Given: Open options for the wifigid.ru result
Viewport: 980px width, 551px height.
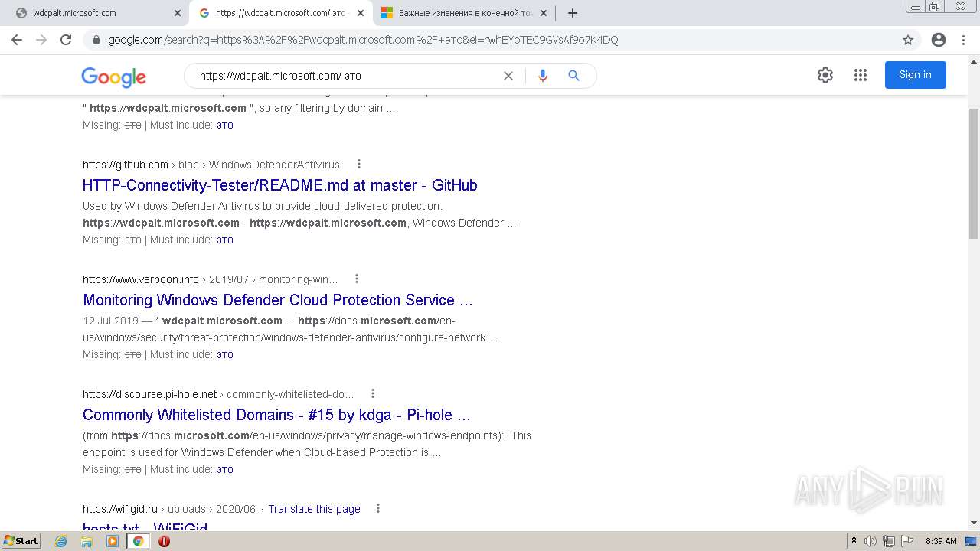Looking at the screenshot, I should (377, 508).
